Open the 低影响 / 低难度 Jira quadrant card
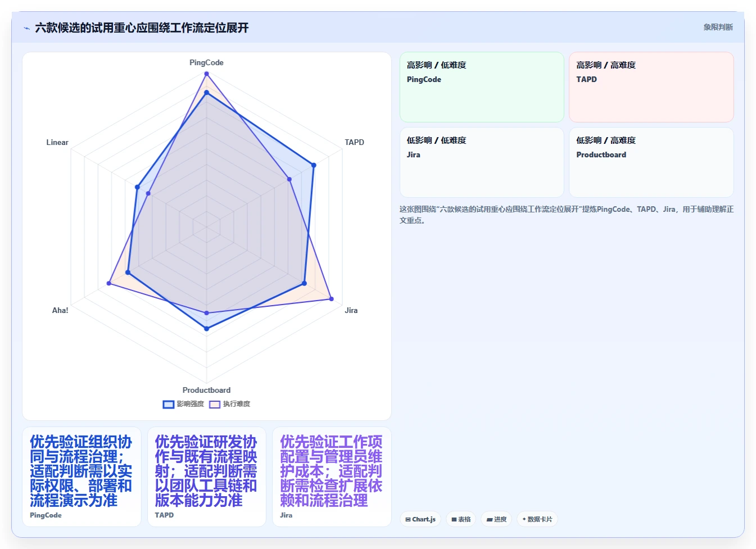The image size is (756, 549). coord(482,162)
